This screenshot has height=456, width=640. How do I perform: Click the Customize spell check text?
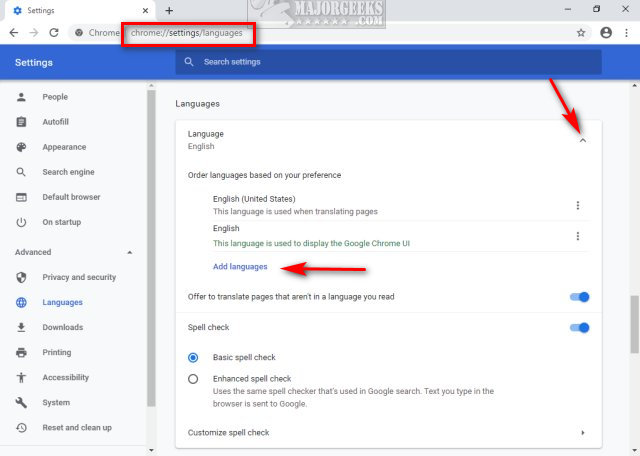228,432
